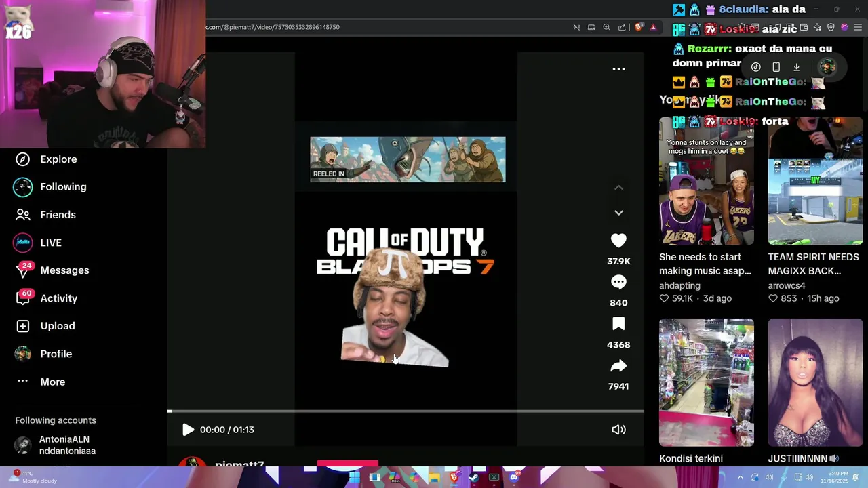Image resolution: width=868 pixels, height=488 pixels.
Task: Play the paused video
Action: coord(188,430)
